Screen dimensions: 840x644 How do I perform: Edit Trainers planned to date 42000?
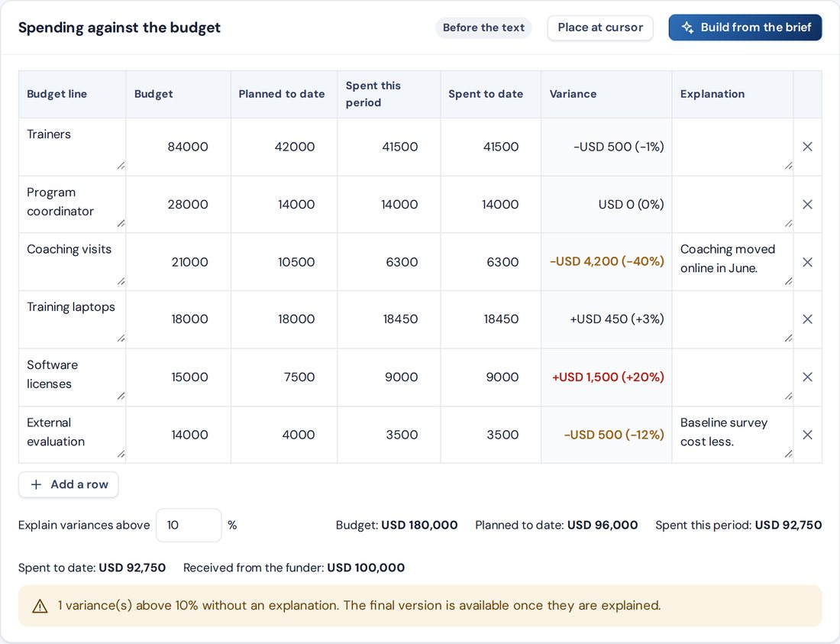tap(284, 147)
